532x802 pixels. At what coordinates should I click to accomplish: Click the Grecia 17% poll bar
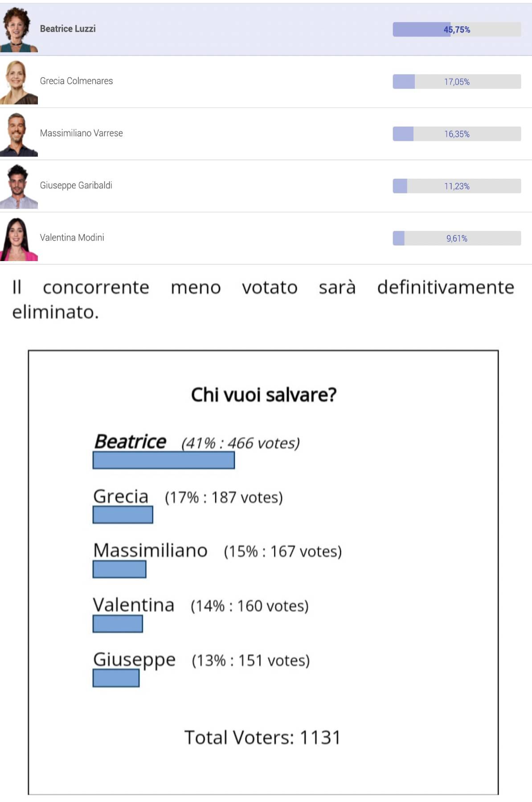pyautogui.click(x=123, y=515)
